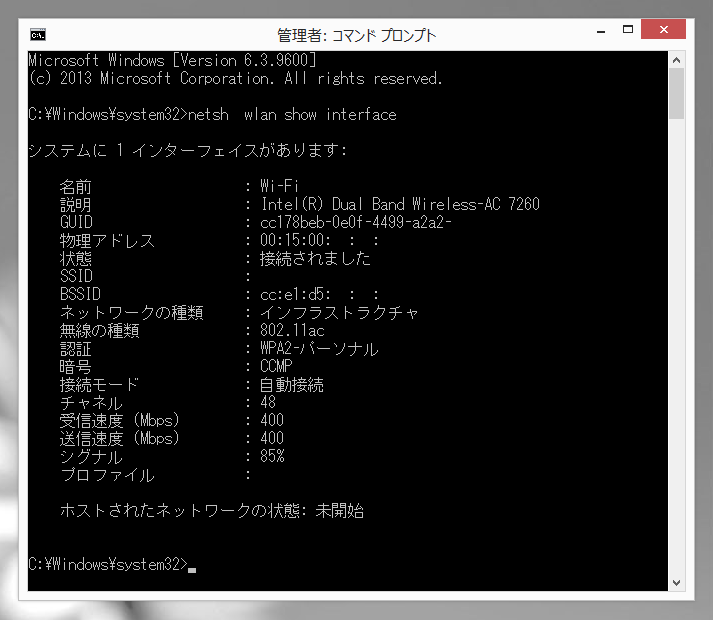Click the BSSID label

pyautogui.click(x=80, y=294)
